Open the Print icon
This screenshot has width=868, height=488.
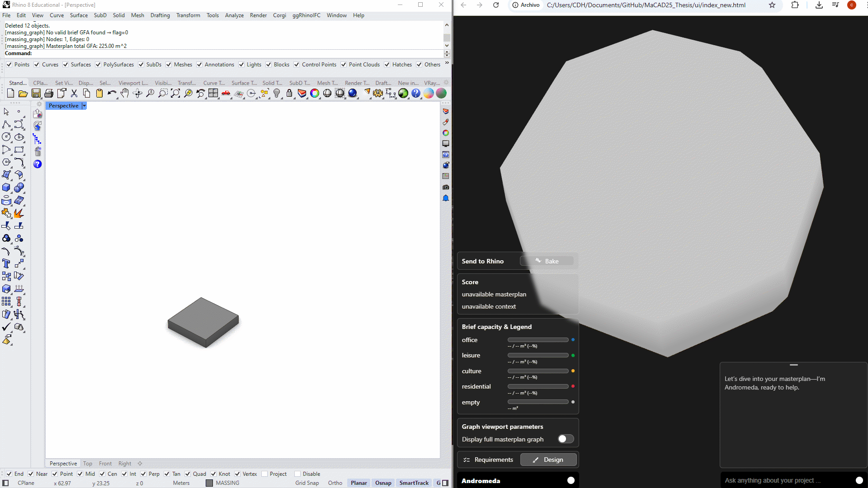coord(49,94)
